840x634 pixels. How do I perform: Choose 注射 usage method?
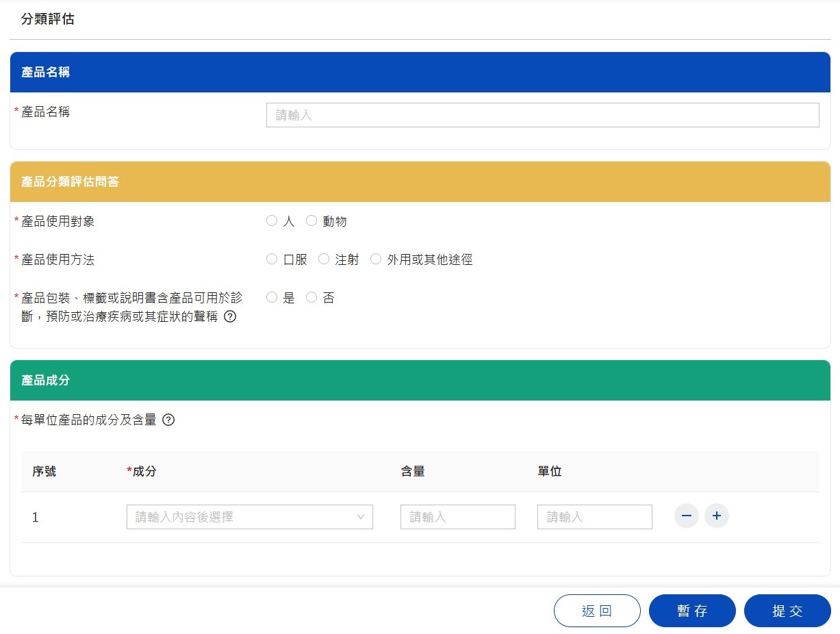(324, 259)
